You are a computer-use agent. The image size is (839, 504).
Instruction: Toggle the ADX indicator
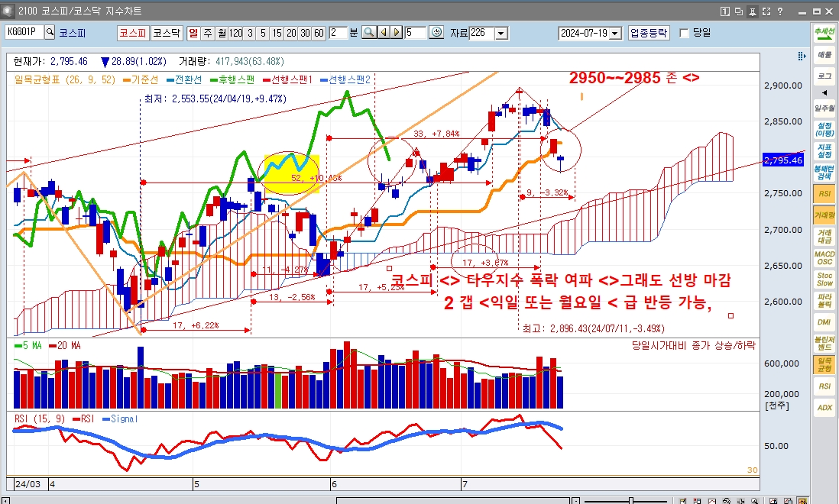pyautogui.click(x=824, y=407)
